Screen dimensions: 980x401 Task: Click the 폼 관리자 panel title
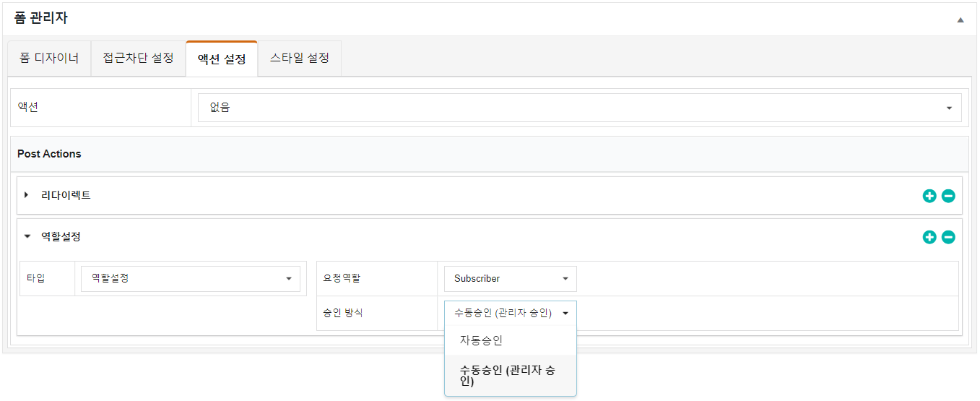41,19
